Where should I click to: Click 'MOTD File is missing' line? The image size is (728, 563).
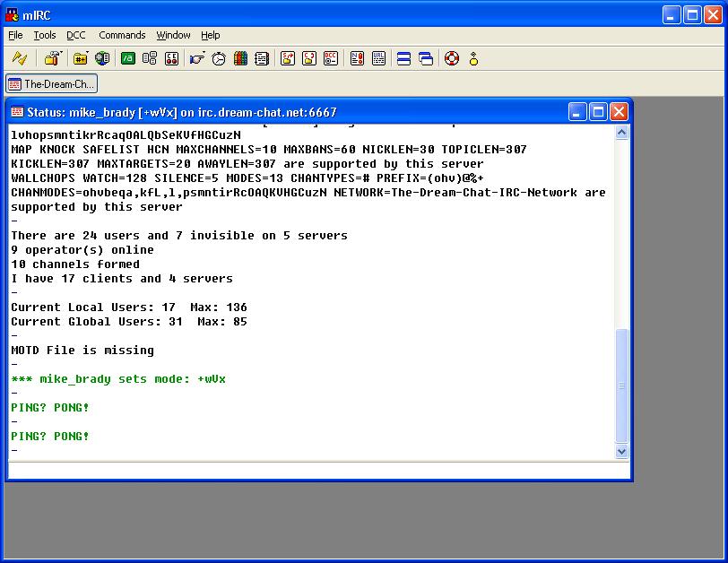point(82,350)
